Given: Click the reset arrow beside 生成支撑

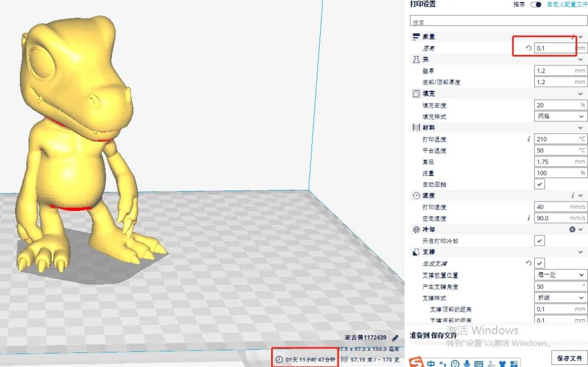Looking at the screenshot, I should (528, 263).
